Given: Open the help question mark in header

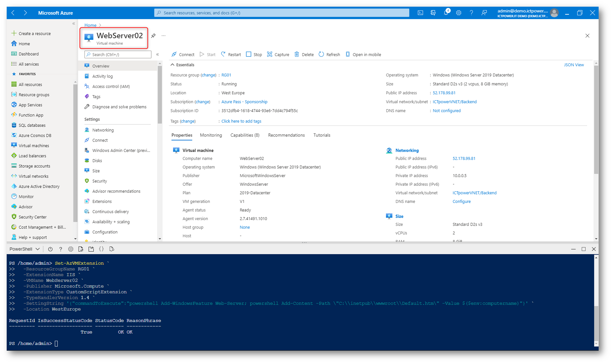Looking at the screenshot, I should (x=472, y=13).
